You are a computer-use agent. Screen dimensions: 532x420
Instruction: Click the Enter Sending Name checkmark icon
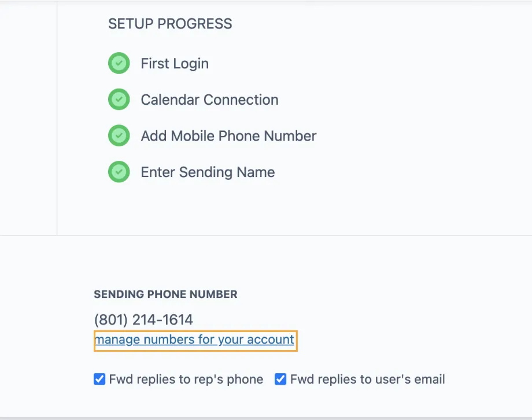coord(119,172)
